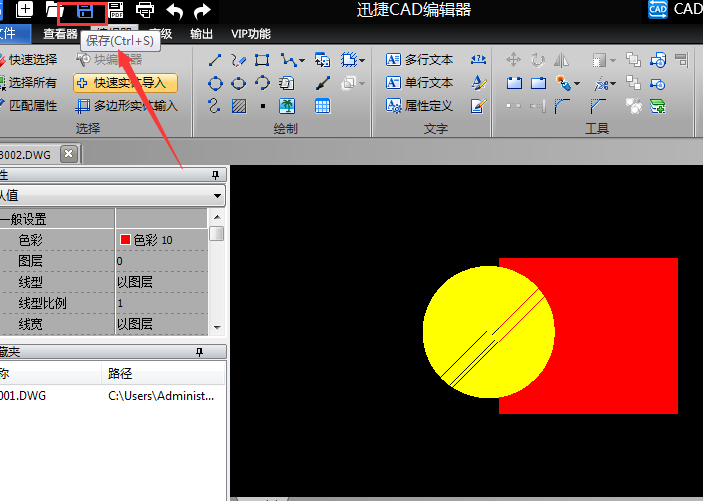Click Quick Select (快速选择) button
The height and width of the screenshot is (501, 703).
click(29, 59)
